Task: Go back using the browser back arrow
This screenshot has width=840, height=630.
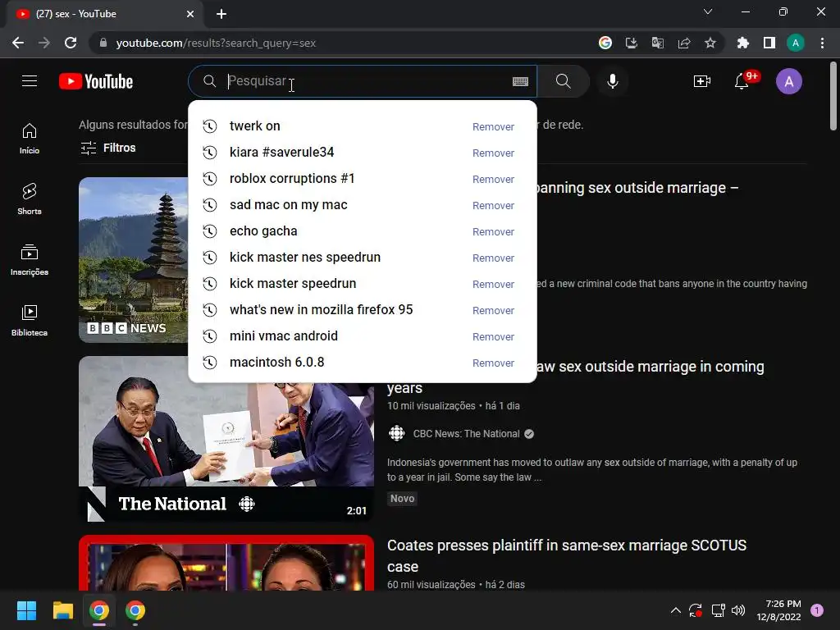Action: coord(18,43)
